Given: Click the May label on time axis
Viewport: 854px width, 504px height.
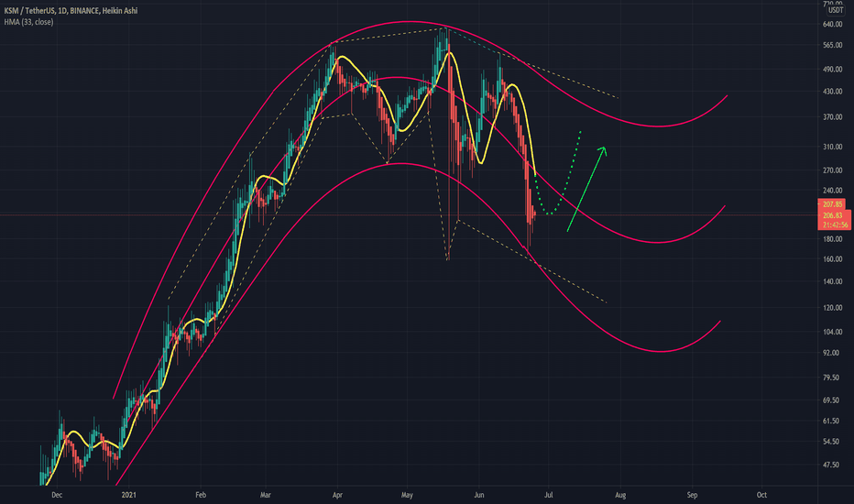Looking at the screenshot, I should pos(407,495).
